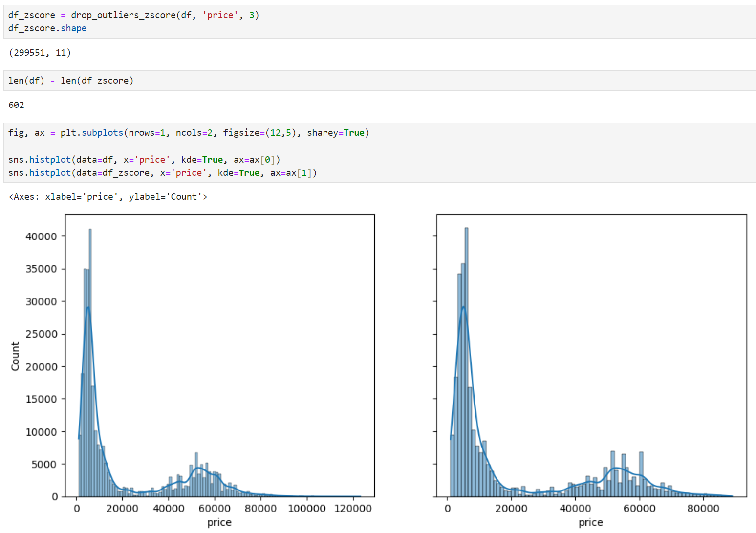
Task: Click the plt.subplots histplot code cell
Action: (x=379, y=152)
